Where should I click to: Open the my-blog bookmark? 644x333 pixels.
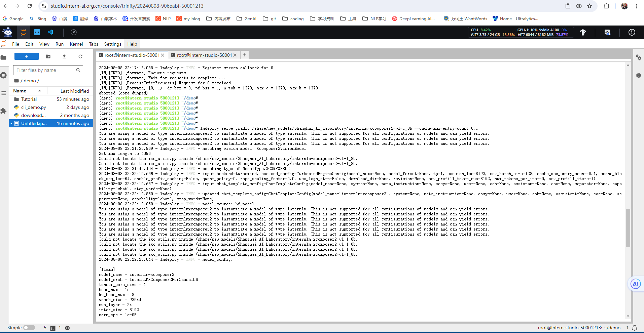click(188, 19)
